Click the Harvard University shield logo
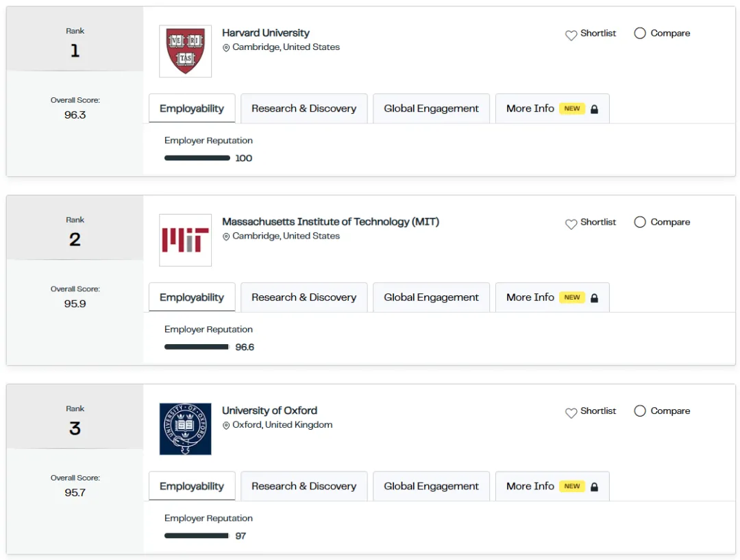740x560 pixels. [186, 51]
